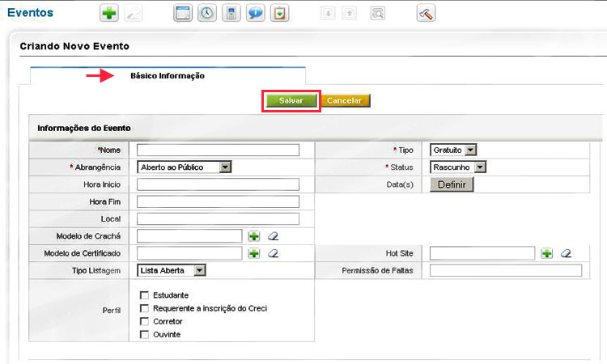Click the clock icon in the toolbar

[207, 14]
